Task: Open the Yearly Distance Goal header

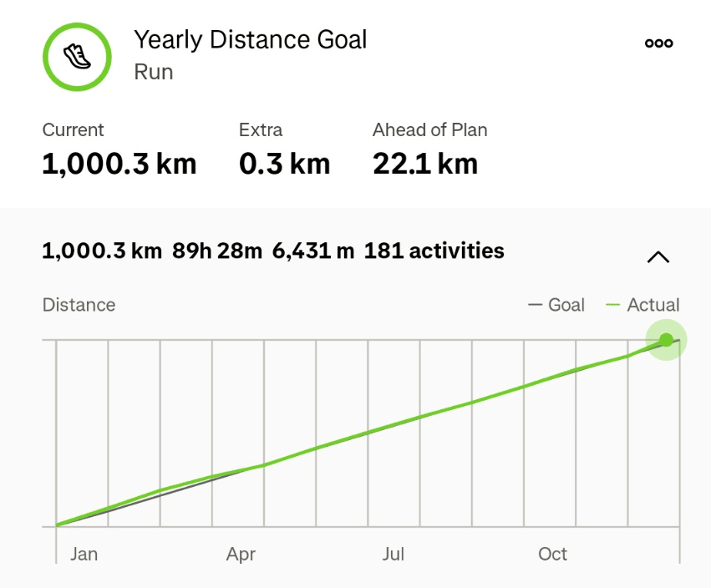Action: click(x=250, y=39)
